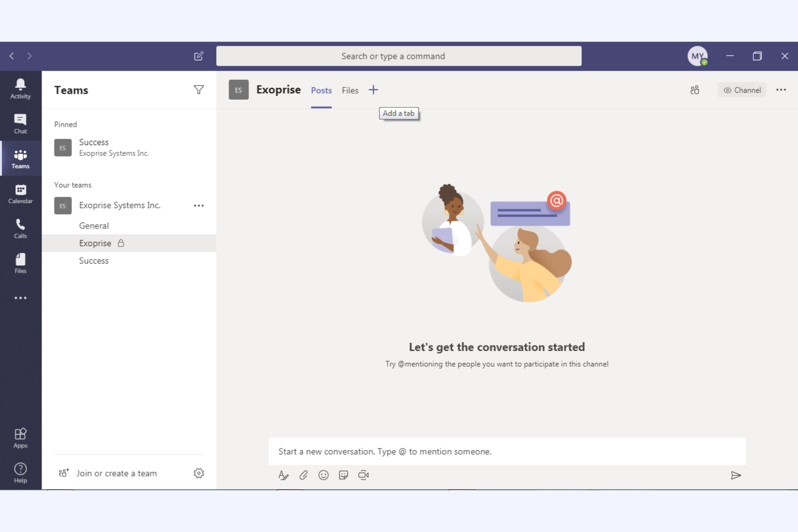
Task: Open the Activity feed
Action: [x=20, y=88]
